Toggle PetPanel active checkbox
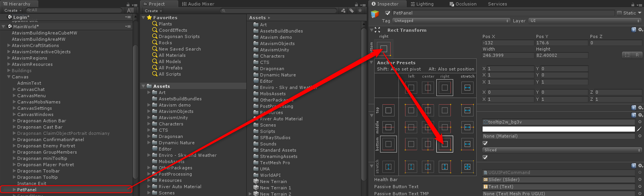Screen dimensions: 644x196 [x=387, y=13]
